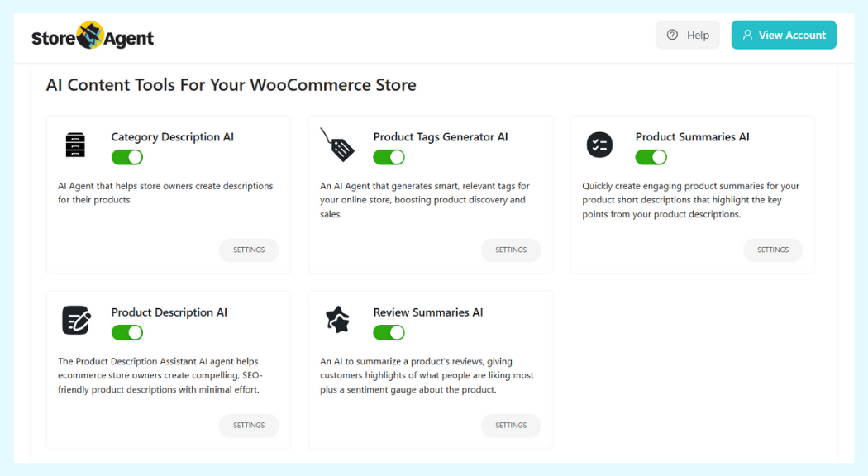Toggle the Review Summaries AI switch
This screenshot has height=476, width=868.
tap(389, 332)
